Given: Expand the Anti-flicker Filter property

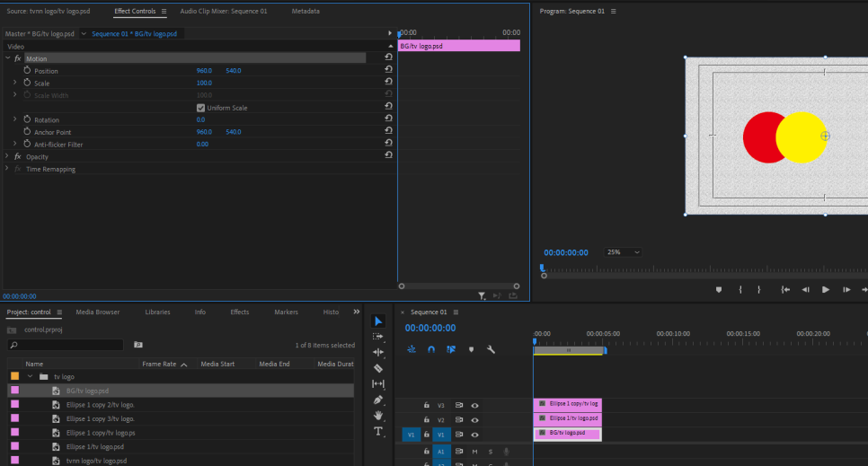Looking at the screenshot, I should pos(15,144).
